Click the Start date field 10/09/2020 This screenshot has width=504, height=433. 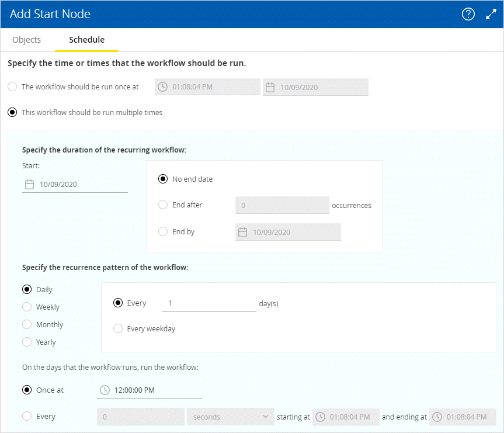click(x=75, y=184)
